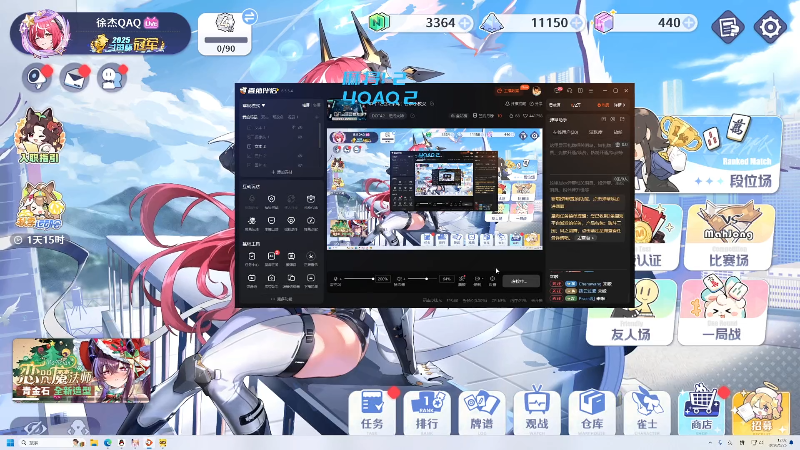800x450 pixels.
Task: Click the plus button beside 440
Action: (x=689, y=23)
